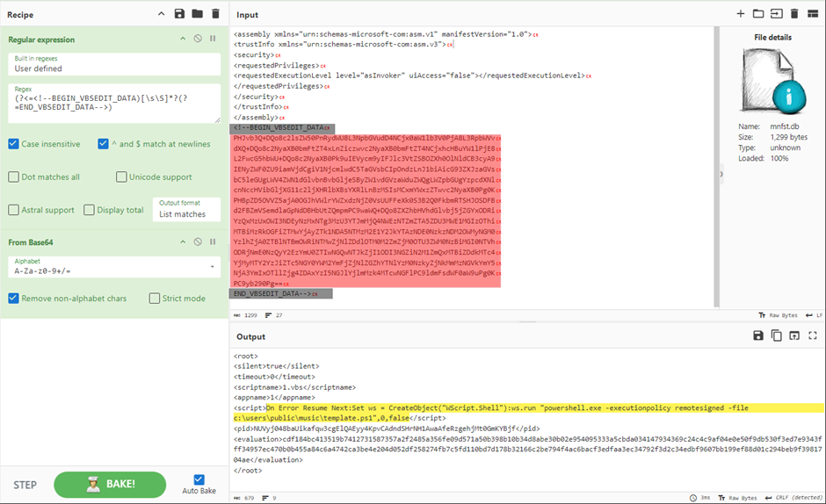Enable Astral support

14,210
